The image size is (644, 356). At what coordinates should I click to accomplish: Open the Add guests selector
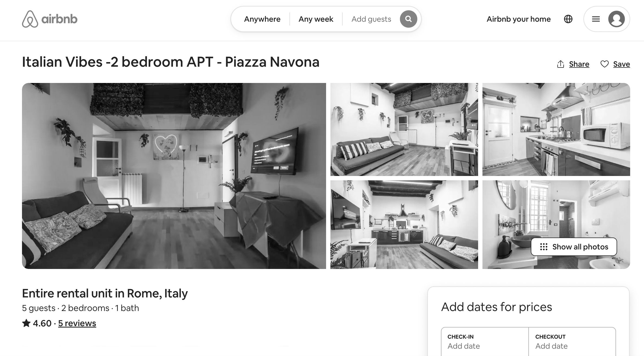[371, 19]
